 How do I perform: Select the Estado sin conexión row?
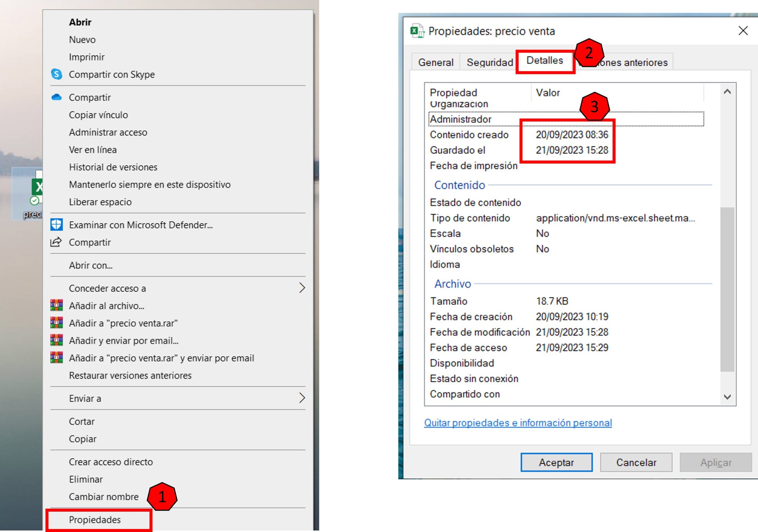point(566,379)
